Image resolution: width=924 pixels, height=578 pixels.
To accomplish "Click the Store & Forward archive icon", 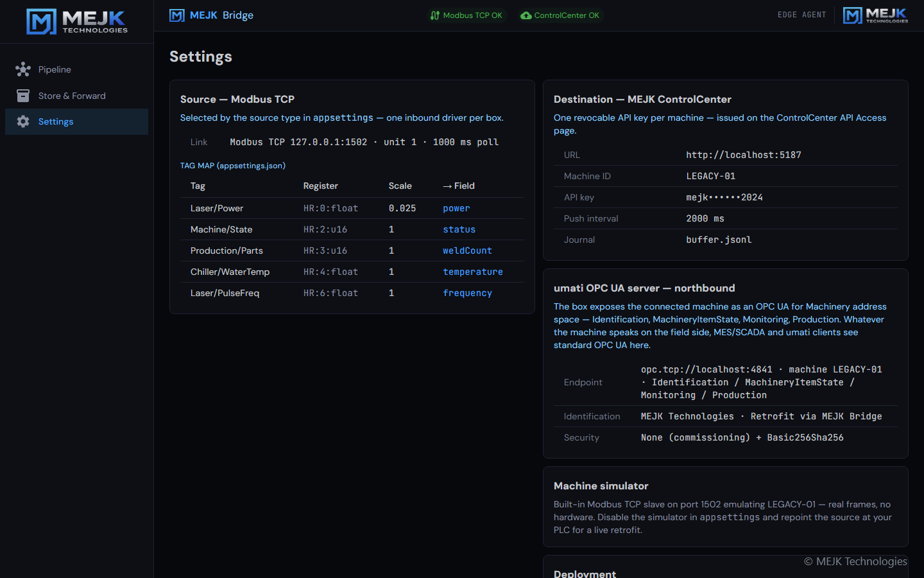I will 23,96.
